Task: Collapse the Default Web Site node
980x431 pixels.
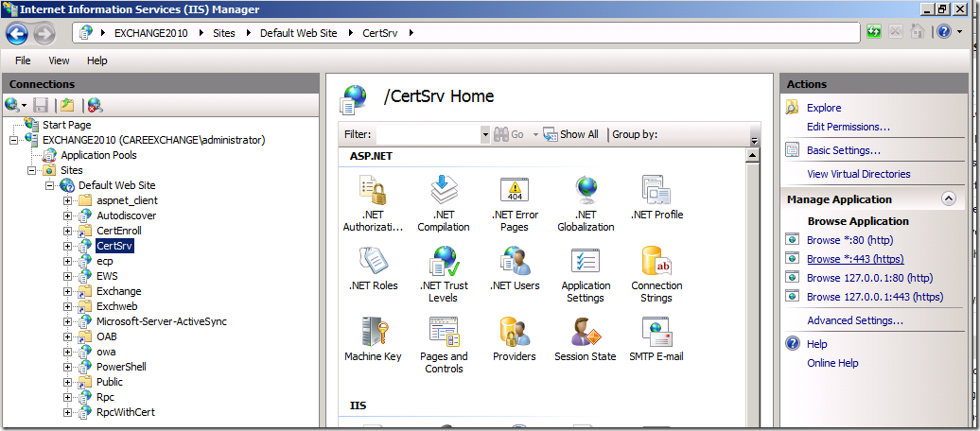Action: pyautogui.click(x=49, y=185)
